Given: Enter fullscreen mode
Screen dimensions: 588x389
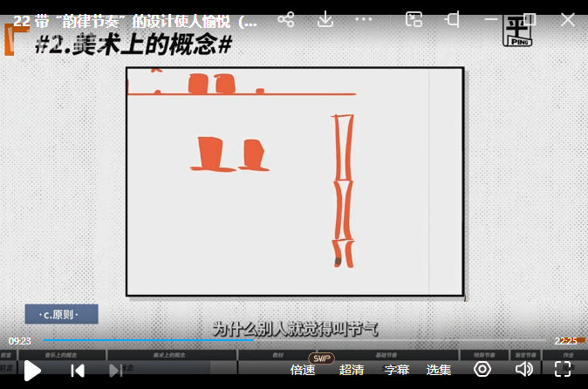Looking at the screenshot, I should 563,369.
